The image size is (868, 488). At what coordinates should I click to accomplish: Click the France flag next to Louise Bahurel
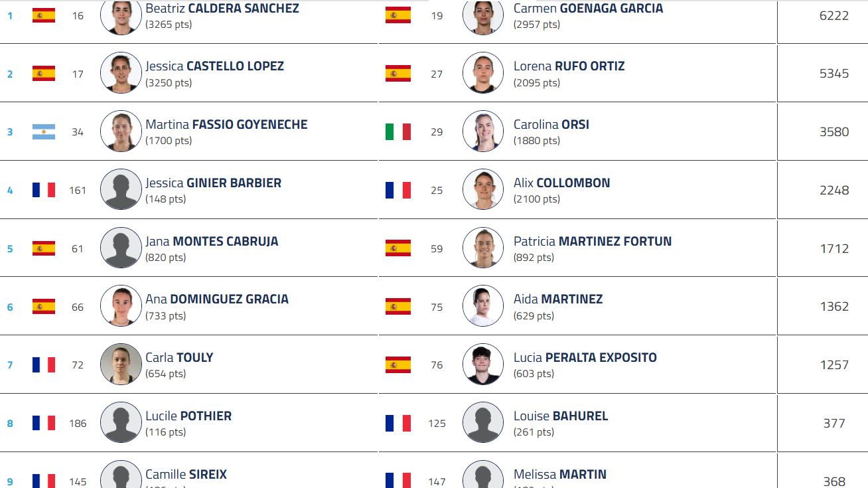[398, 423]
